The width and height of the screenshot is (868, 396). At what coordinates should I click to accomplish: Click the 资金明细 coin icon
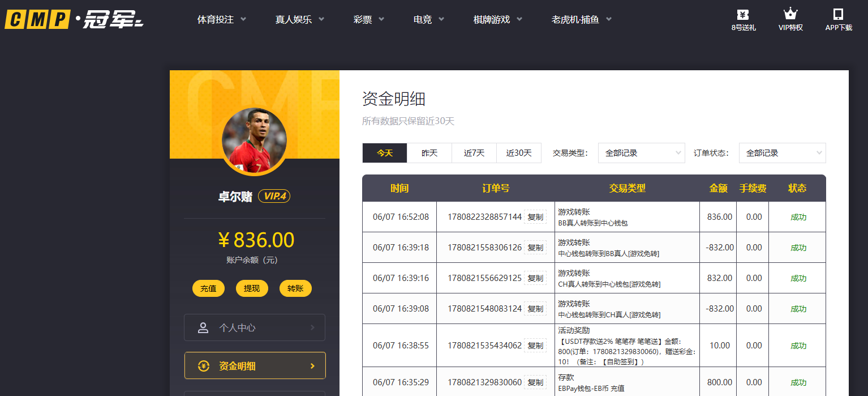pyautogui.click(x=203, y=366)
